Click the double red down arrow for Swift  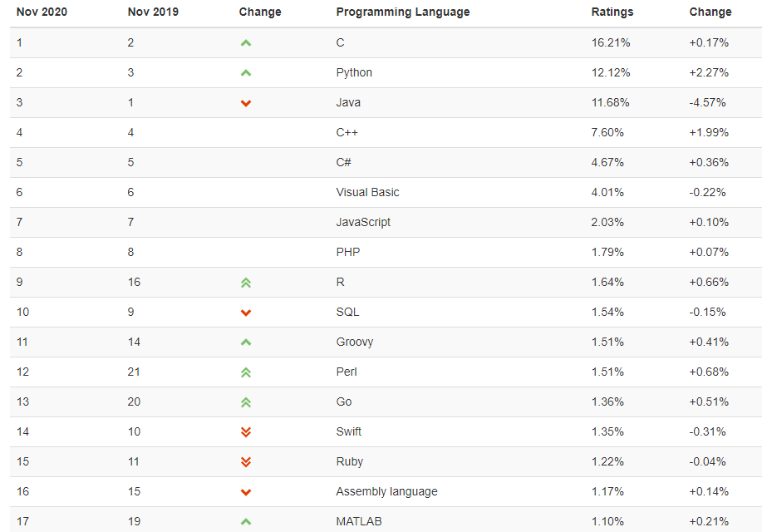point(246,431)
